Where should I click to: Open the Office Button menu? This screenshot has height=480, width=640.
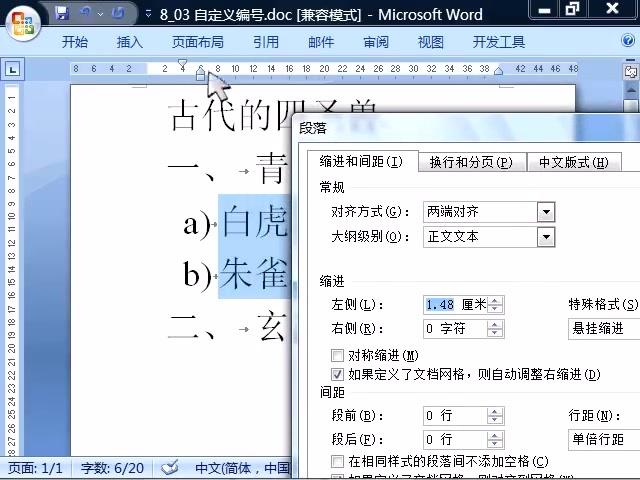pyautogui.click(x=22, y=23)
